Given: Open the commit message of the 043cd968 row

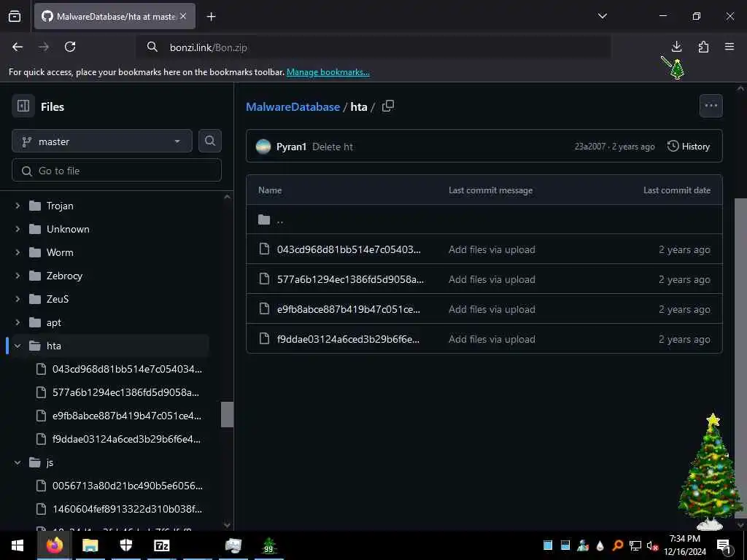Looking at the screenshot, I should coord(492,249).
